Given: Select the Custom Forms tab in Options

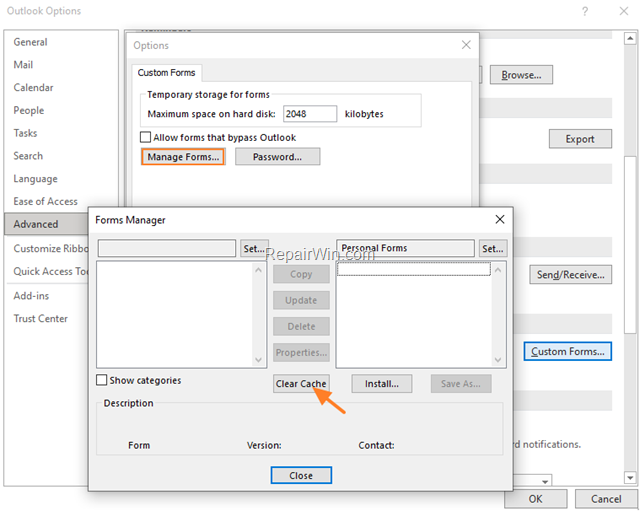Looking at the screenshot, I should (x=167, y=73).
